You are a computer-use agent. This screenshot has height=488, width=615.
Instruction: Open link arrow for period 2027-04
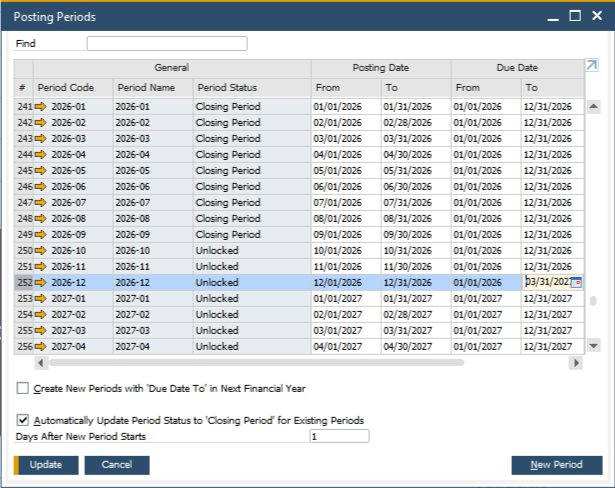click(x=40, y=347)
